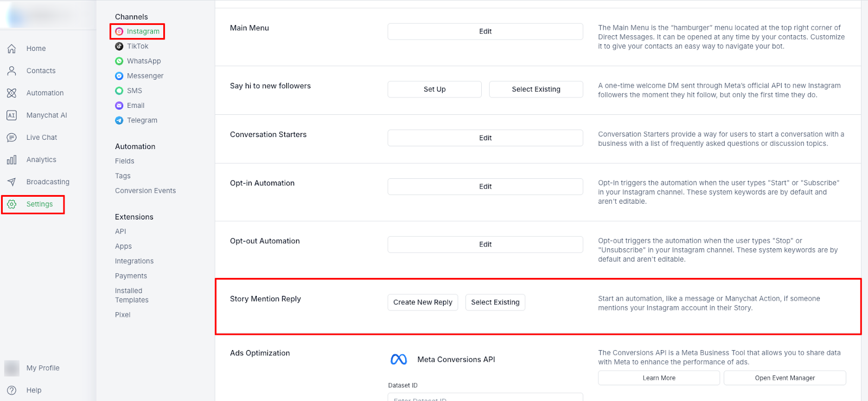This screenshot has height=401, width=868.
Task: Edit the Main Menu
Action: [485, 31]
